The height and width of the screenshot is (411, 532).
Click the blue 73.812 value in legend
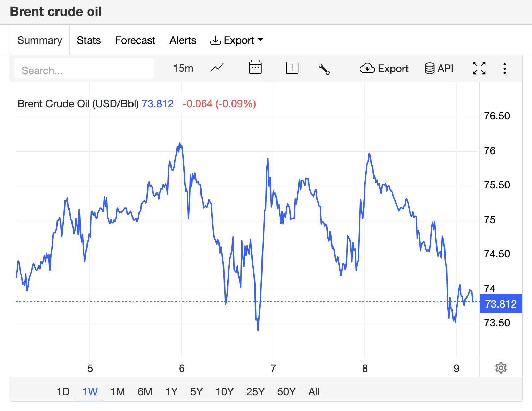158,104
